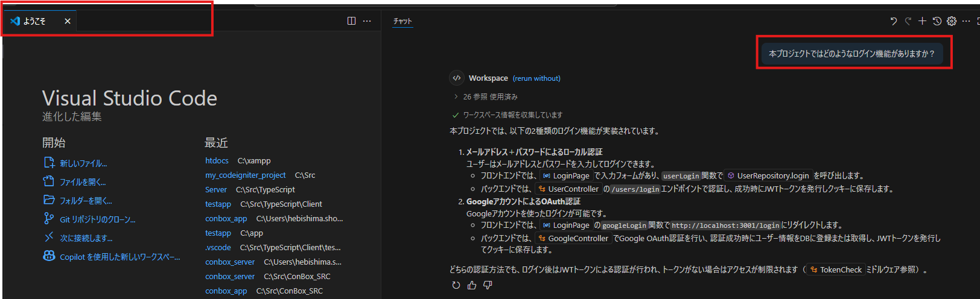This screenshot has width=980, height=299.
Task: Click the Visual Studio Code heading
Action: (x=130, y=98)
